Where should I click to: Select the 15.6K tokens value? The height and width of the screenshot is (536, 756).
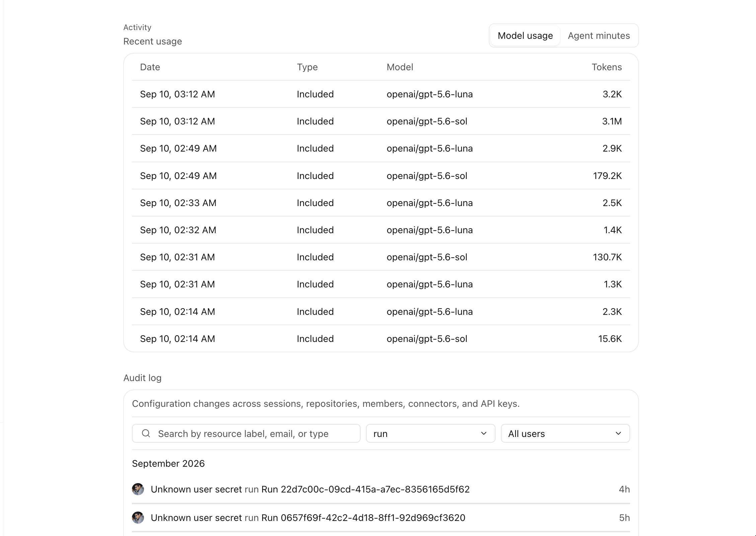click(610, 339)
